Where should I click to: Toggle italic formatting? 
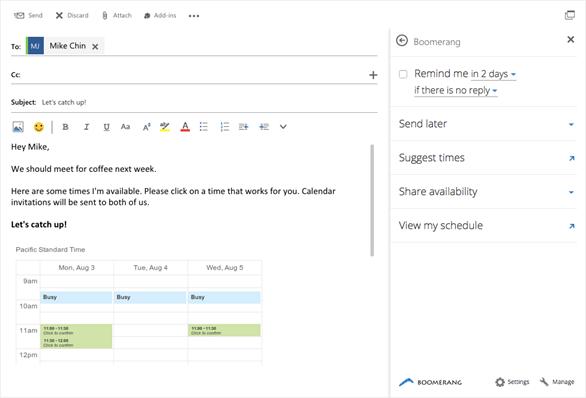[x=86, y=127]
